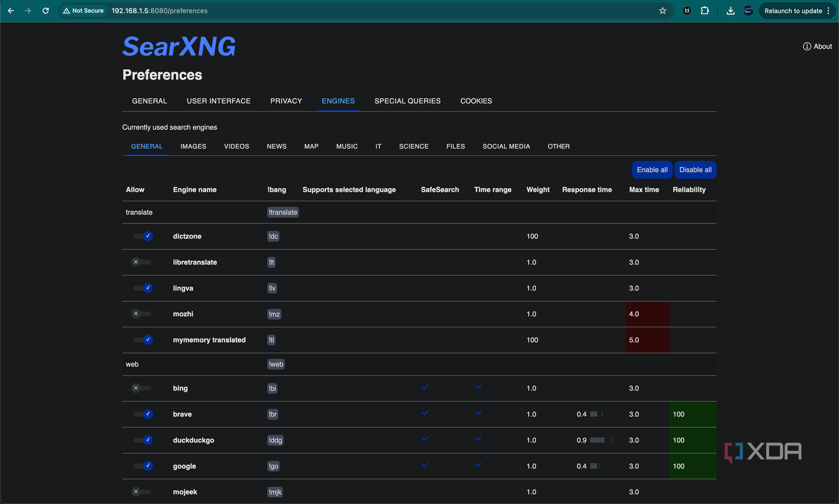The width and height of the screenshot is (839, 504).
Task: Open browser downloads icon
Action: 730,11
